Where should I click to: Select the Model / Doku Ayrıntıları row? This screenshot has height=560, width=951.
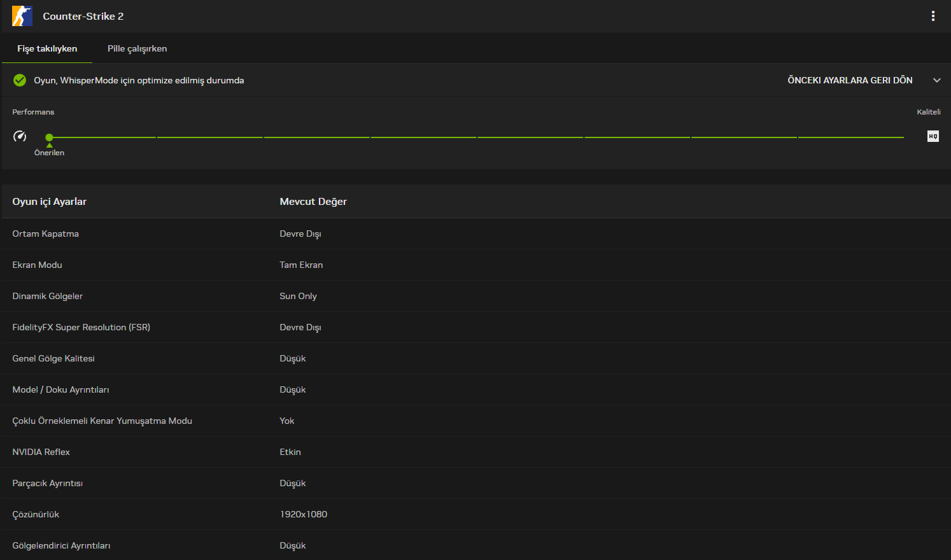click(x=476, y=389)
